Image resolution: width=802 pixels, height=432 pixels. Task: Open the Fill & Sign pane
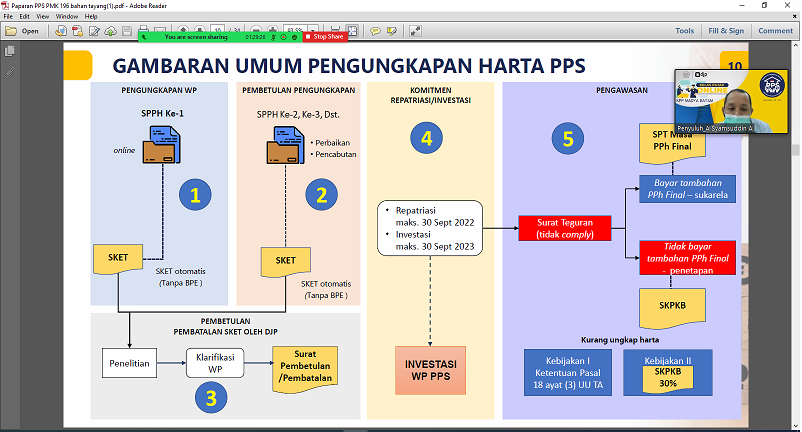point(726,31)
